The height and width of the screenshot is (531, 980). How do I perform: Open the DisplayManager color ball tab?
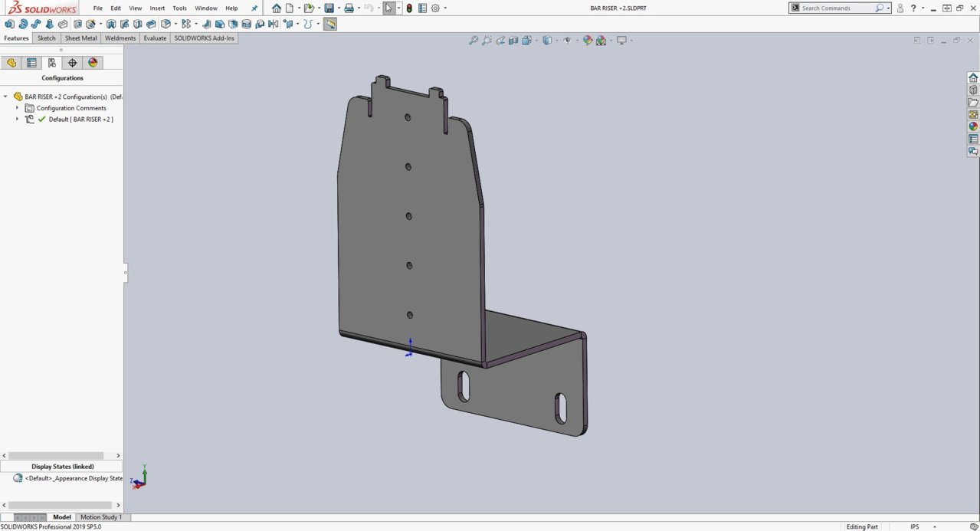click(93, 63)
